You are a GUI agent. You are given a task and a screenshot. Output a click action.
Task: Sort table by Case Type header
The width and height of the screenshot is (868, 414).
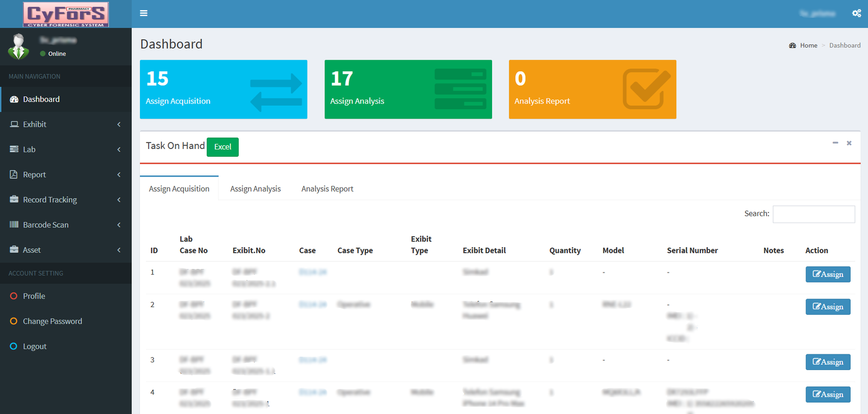[x=355, y=250]
